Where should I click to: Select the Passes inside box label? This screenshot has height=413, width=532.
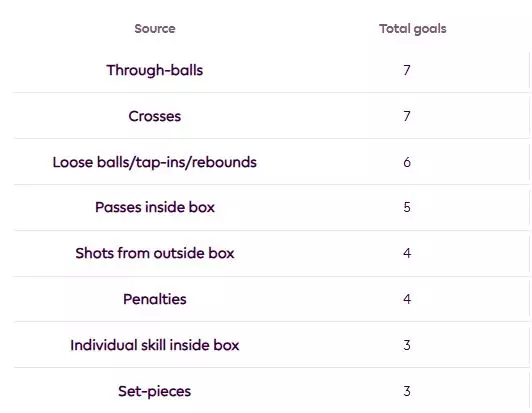tap(155, 207)
